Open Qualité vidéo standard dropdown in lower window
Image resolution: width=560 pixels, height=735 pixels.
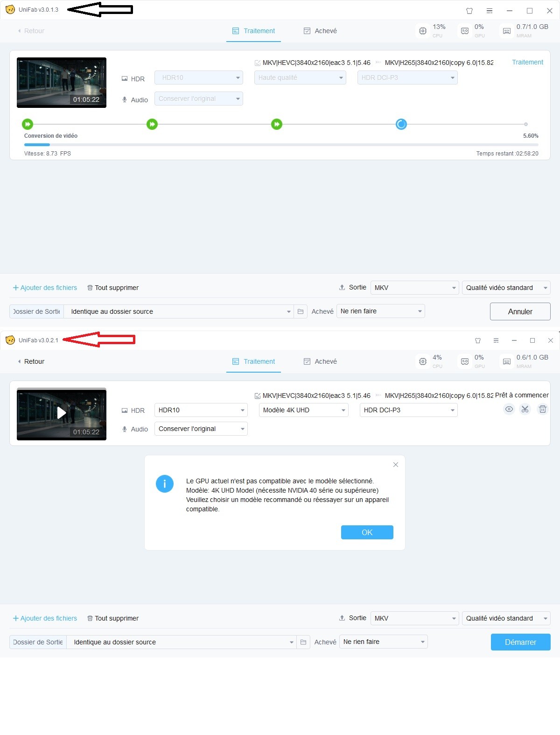[x=506, y=618]
